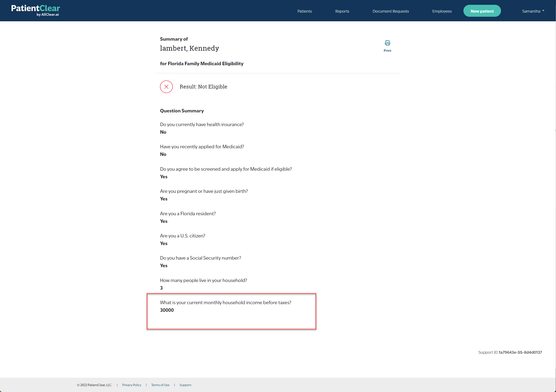556x392 pixels.
Task: Click the printer icon
Action: click(387, 43)
